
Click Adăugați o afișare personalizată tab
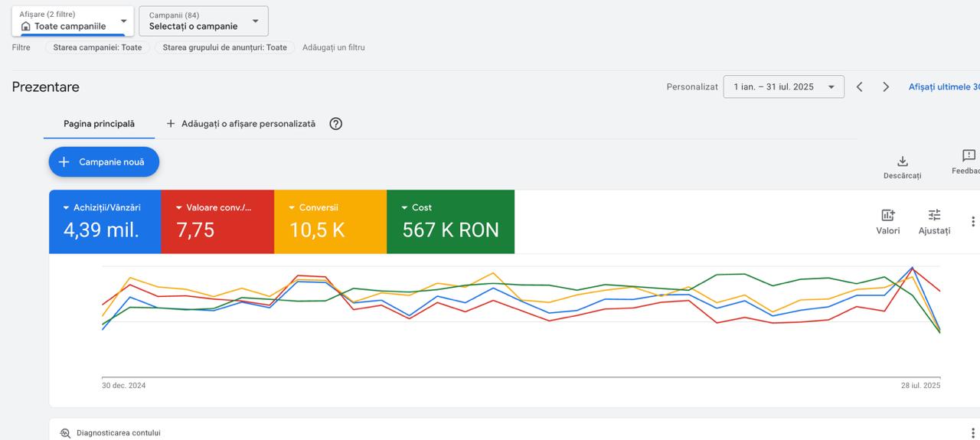(x=240, y=124)
